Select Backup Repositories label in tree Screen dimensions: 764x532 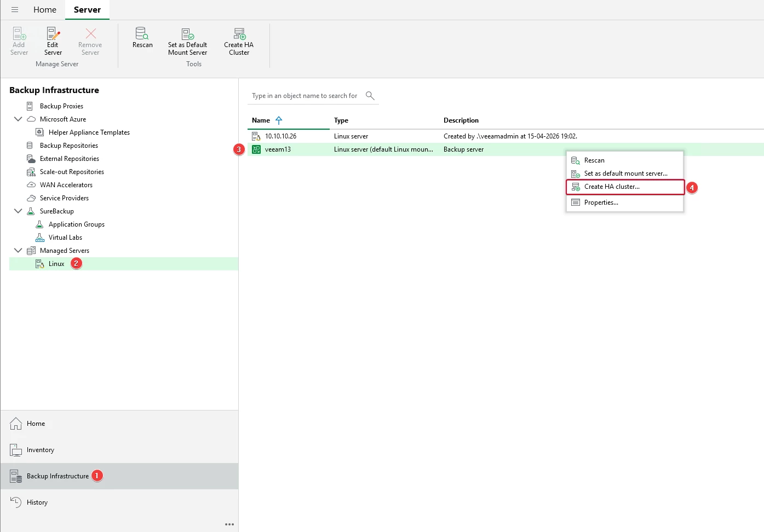coord(69,146)
